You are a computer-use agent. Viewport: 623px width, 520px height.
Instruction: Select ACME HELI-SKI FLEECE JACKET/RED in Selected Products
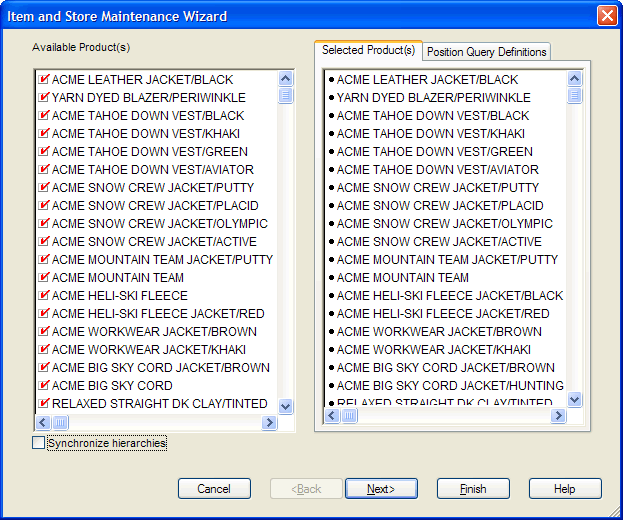(443, 313)
